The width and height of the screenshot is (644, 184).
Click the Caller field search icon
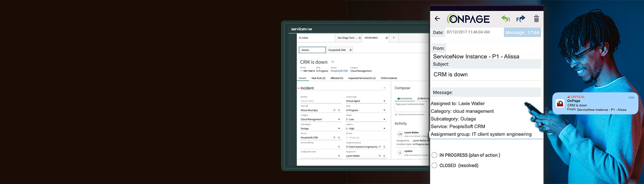point(339,110)
